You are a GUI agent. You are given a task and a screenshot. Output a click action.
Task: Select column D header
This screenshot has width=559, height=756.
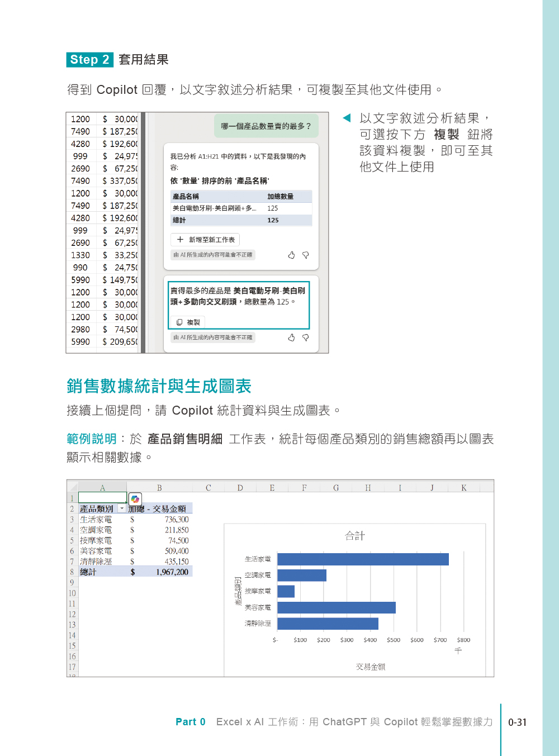[x=240, y=487]
